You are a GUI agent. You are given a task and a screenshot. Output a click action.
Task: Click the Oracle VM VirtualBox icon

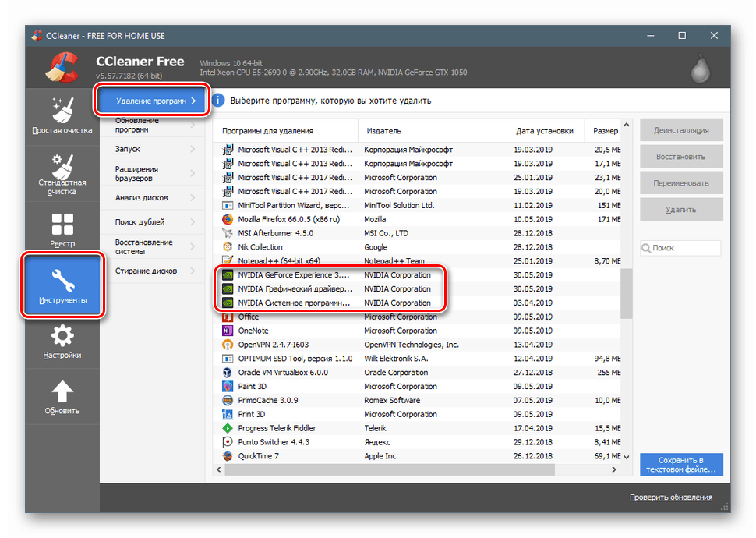click(228, 372)
